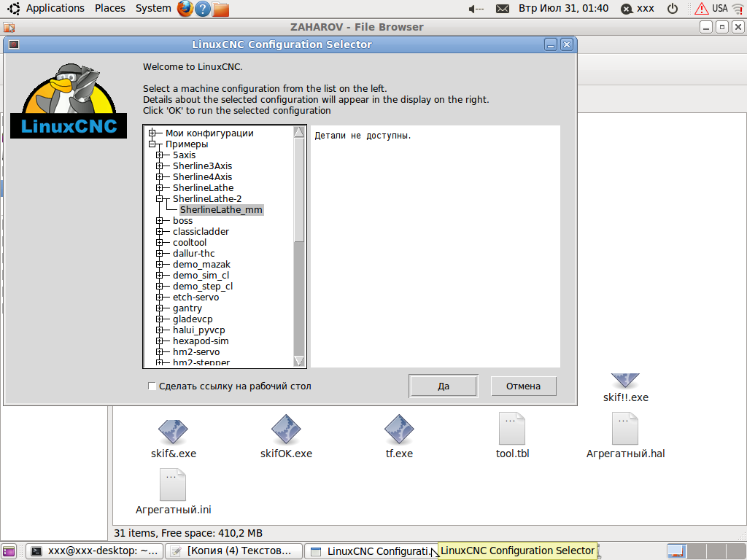The width and height of the screenshot is (747, 560).
Task: Expand the Sherline3Axis node
Action: pos(160,166)
